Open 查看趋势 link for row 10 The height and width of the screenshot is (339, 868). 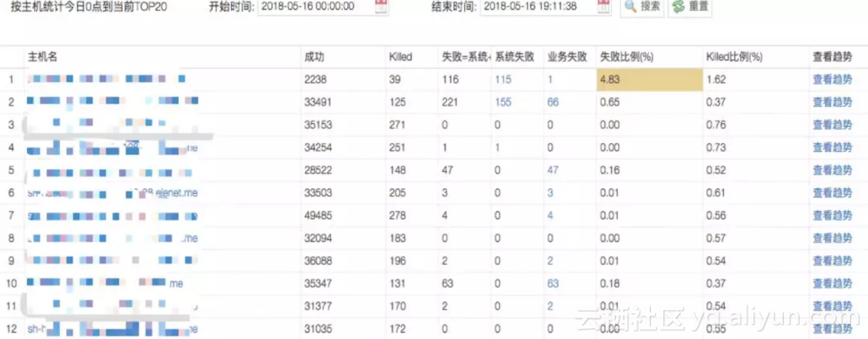pos(833,283)
